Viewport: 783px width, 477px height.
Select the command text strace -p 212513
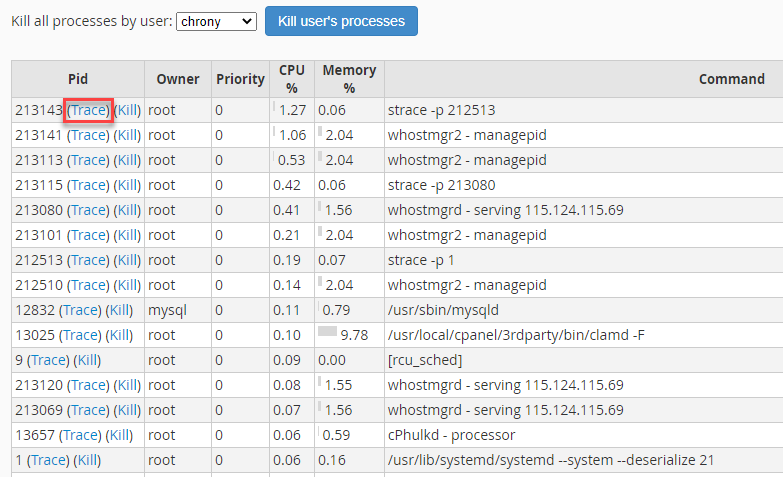tap(441, 110)
